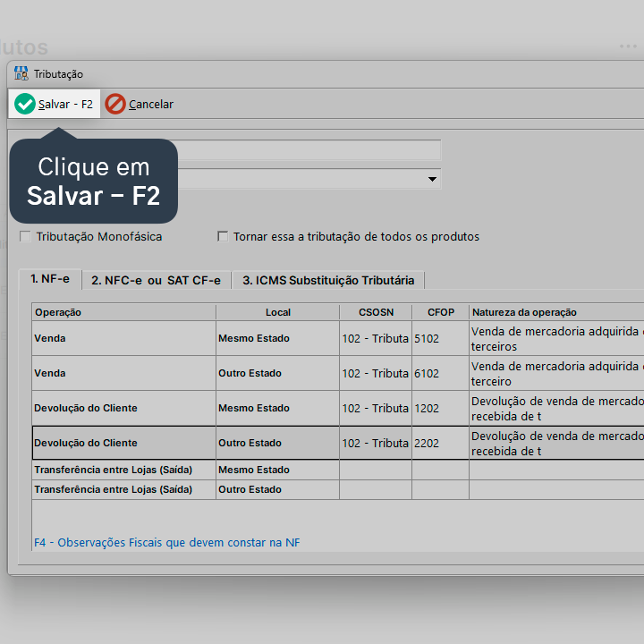
Task: Open F4 - Observações Fiscais link
Action: (x=166, y=543)
